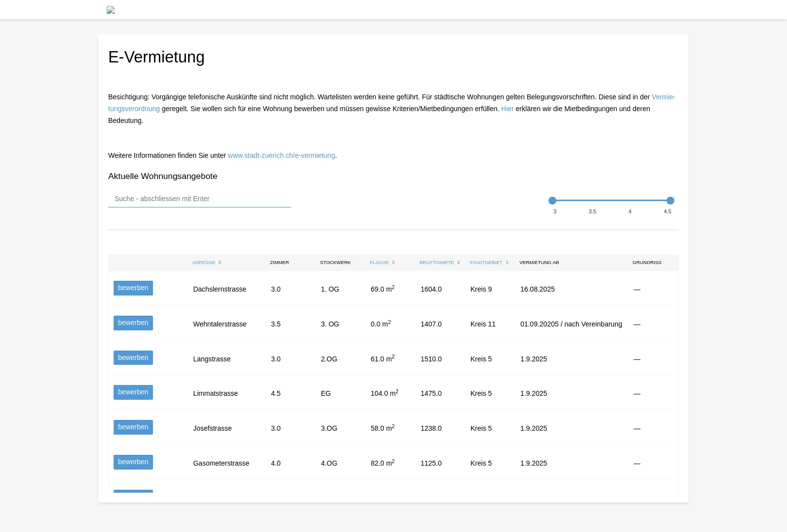Apply for the Dachslernstrasse apartment
This screenshot has height=532, width=787.
click(133, 288)
